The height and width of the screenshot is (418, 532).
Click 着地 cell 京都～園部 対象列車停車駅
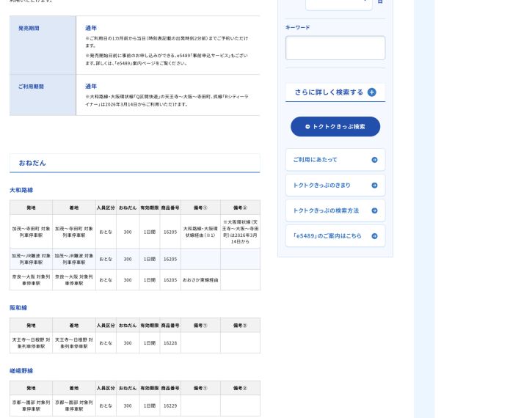tap(74, 406)
